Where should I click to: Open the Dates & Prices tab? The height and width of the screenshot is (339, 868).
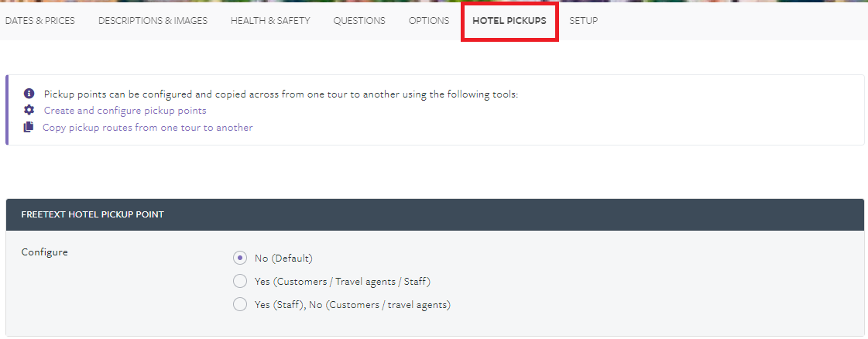click(x=39, y=21)
